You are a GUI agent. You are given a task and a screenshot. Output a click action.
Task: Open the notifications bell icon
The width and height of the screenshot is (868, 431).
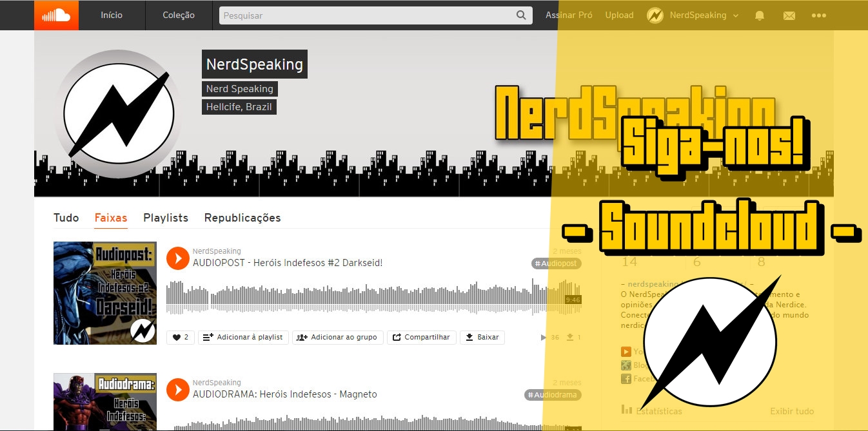pos(760,15)
